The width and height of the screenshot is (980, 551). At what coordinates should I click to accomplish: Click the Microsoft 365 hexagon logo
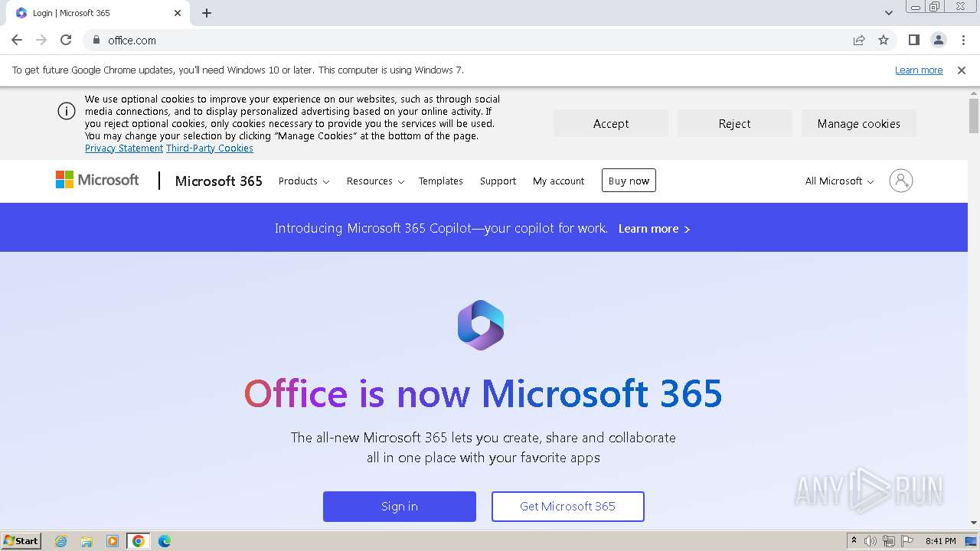481,325
